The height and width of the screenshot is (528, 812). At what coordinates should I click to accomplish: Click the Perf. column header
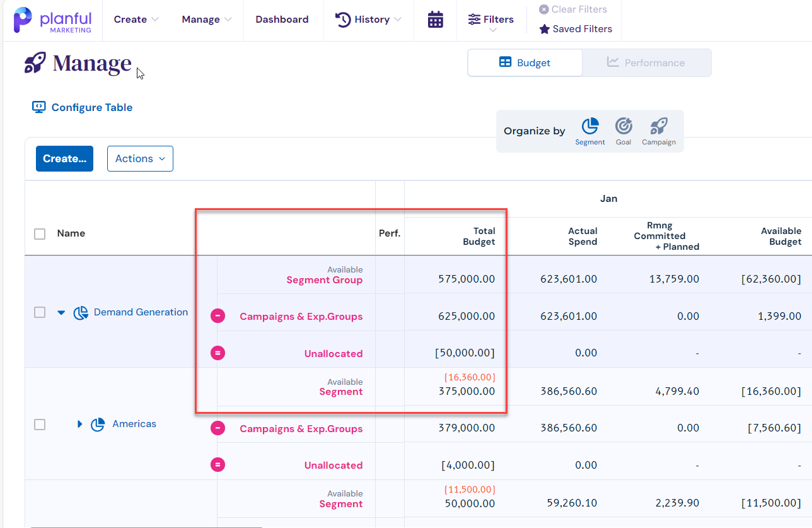(390, 233)
